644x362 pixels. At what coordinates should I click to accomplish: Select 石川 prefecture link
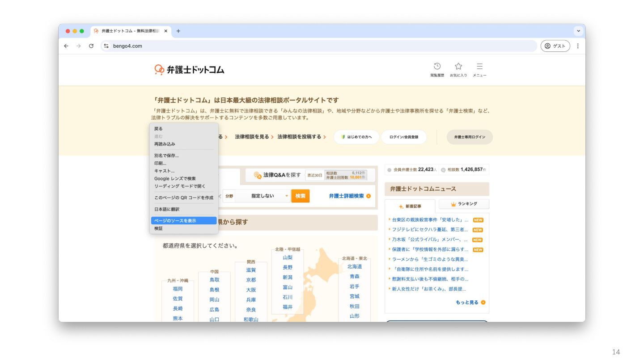[288, 297]
